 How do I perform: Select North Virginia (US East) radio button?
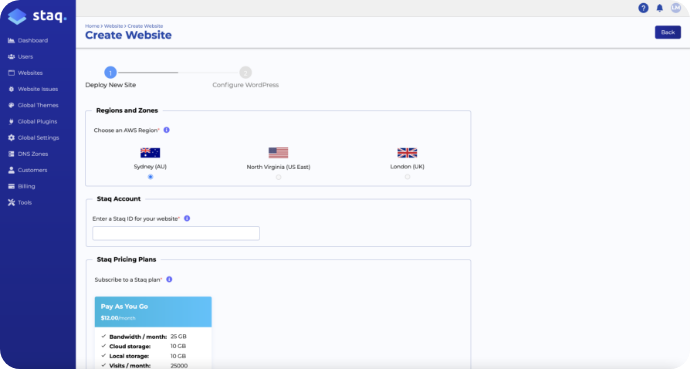pyautogui.click(x=279, y=177)
